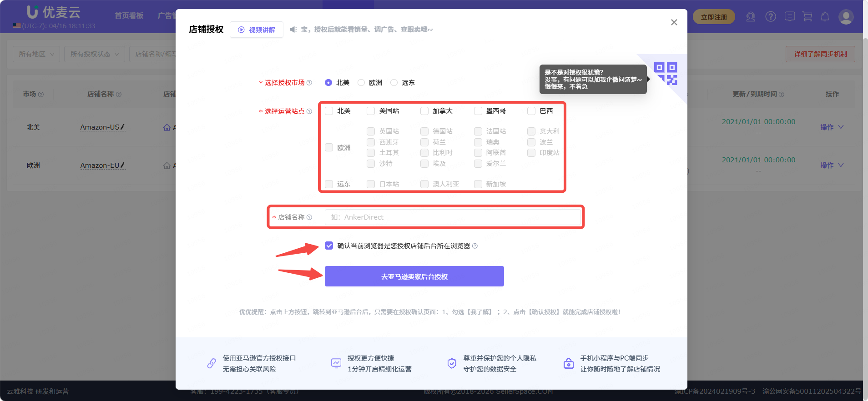Image resolution: width=868 pixels, height=401 pixels.
Task: Click the shield privacy icon
Action: coord(452,363)
